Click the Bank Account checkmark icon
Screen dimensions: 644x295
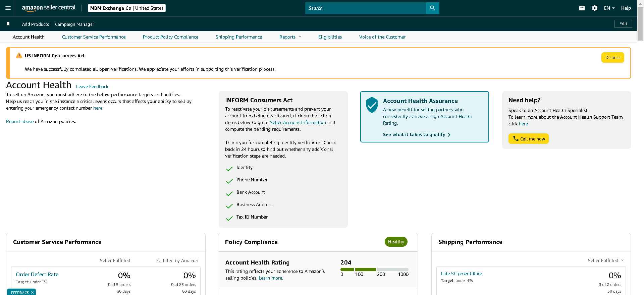(229, 193)
